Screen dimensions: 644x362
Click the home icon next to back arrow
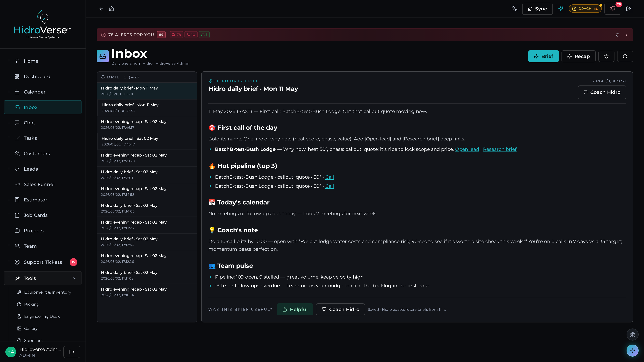(x=111, y=9)
